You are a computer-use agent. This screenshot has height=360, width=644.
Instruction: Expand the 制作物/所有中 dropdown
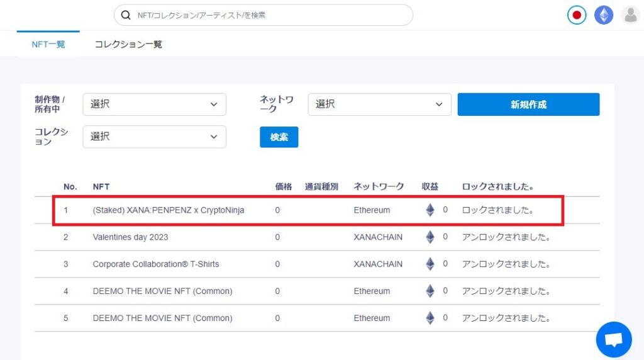[155, 104]
